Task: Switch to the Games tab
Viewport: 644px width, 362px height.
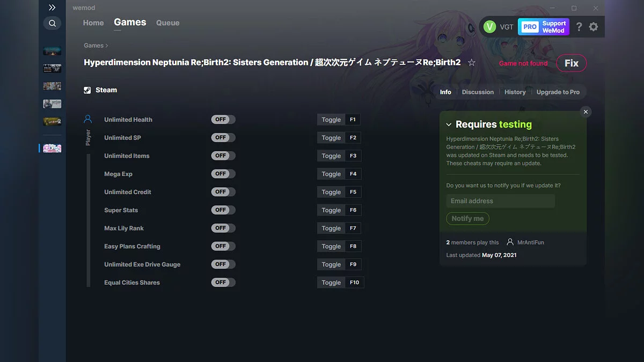Action: click(130, 23)
